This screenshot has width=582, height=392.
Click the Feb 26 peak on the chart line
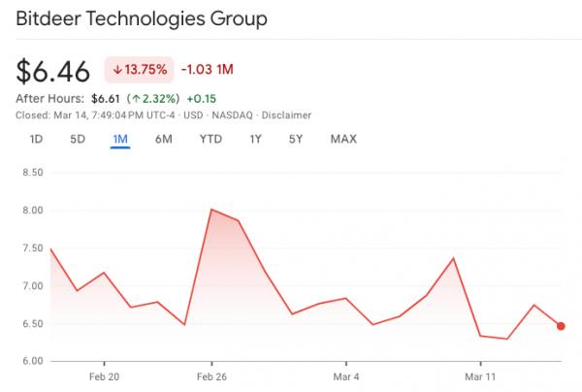211,209
